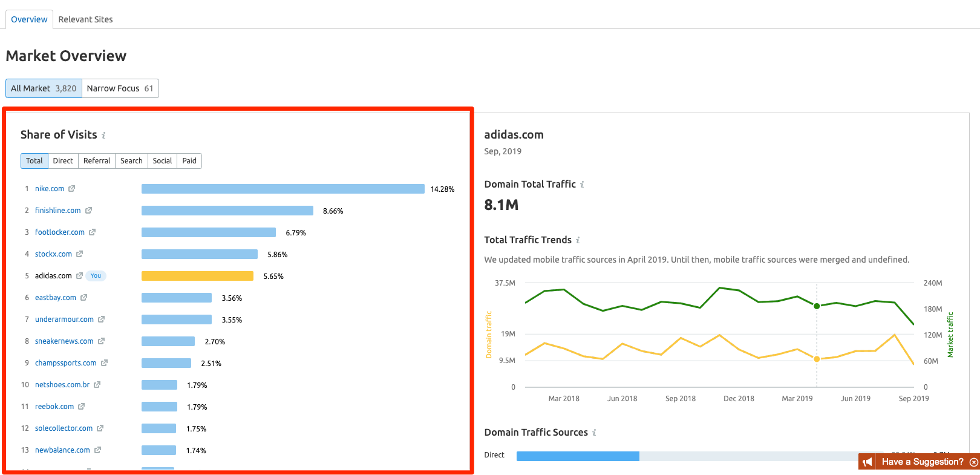Open the netshoes.com.br link
The height and width of the screenshot is (475, 980).
pos(62,385)
